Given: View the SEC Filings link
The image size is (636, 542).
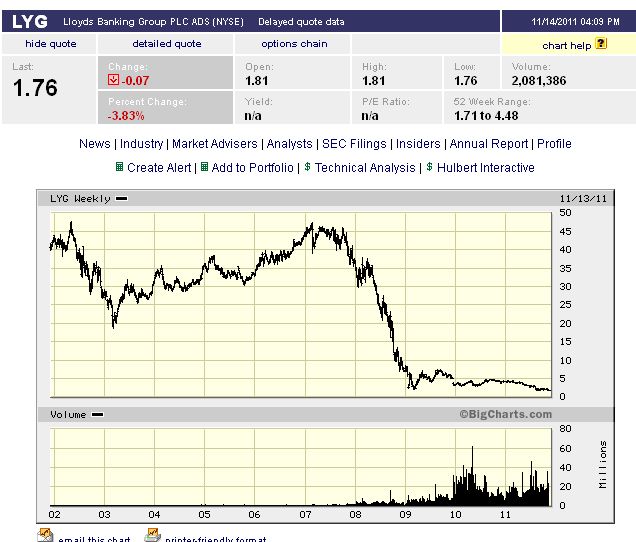Looking at the screenshot, I should click(x=354, y=144).
